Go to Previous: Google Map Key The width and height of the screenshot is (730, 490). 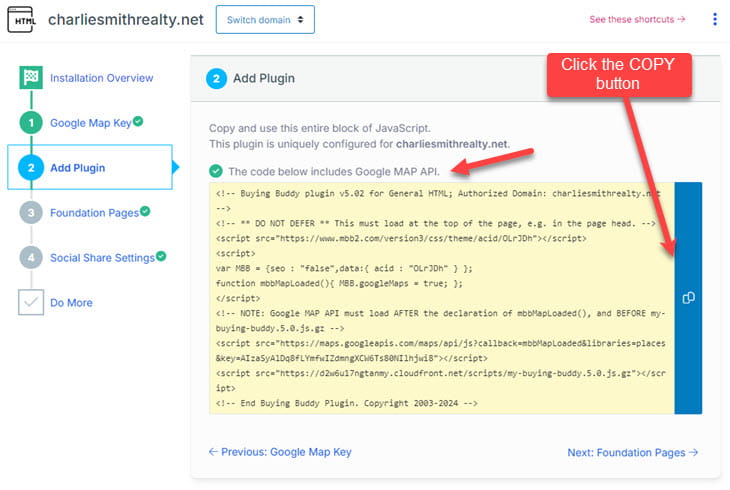(x=280, y=452)
